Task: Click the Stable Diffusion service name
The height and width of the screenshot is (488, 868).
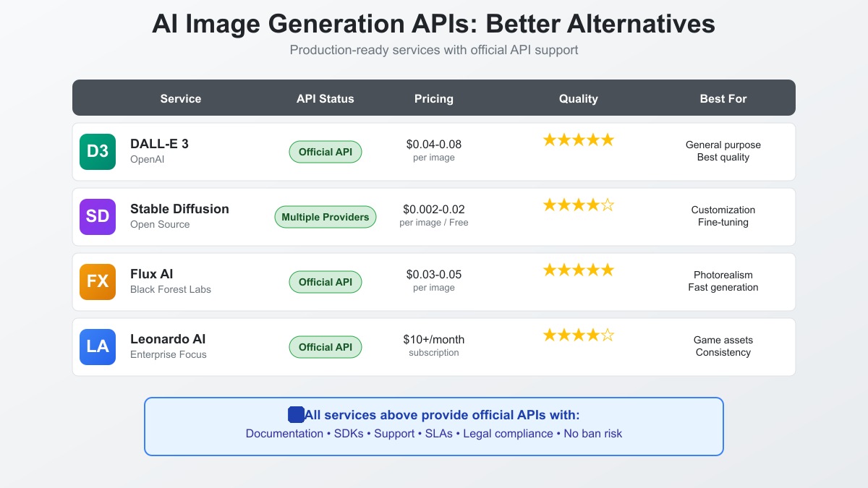Action: point(179,209)
